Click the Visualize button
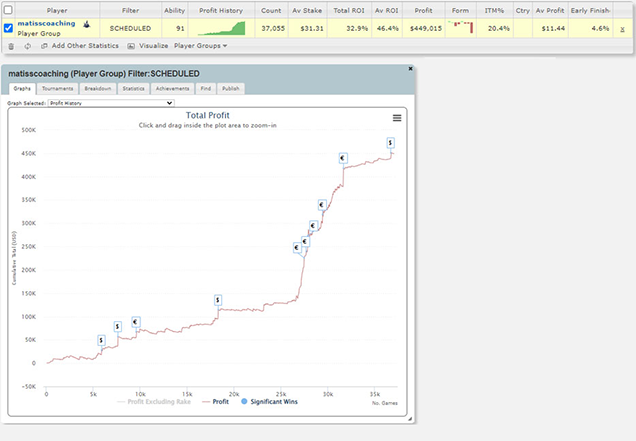The image size is (636, 441). [153, 46]
